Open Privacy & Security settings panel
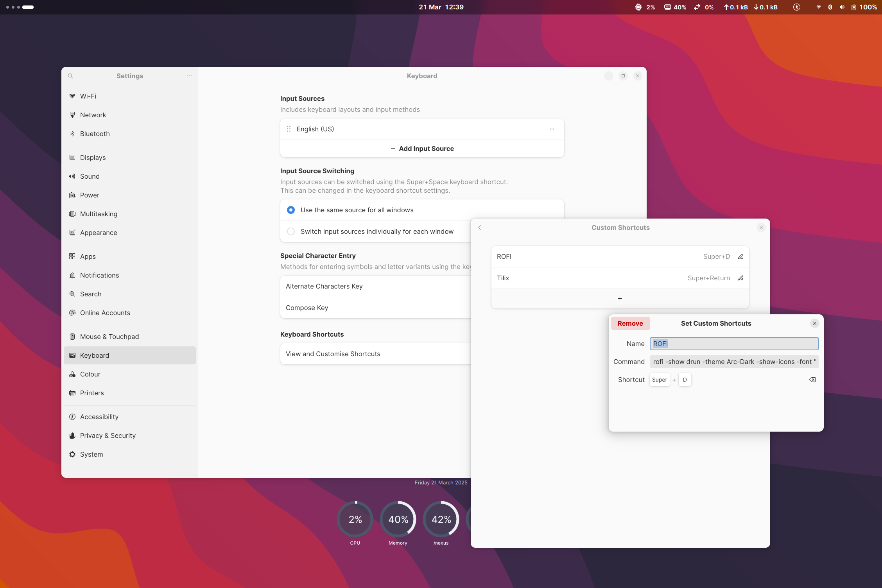Screen dimensions: 882x588 130,436
